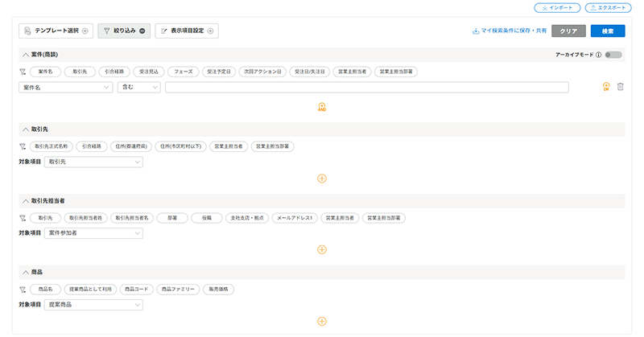
Task: Select the 住所(市区町村以下) chip
Action: [180, 146]
